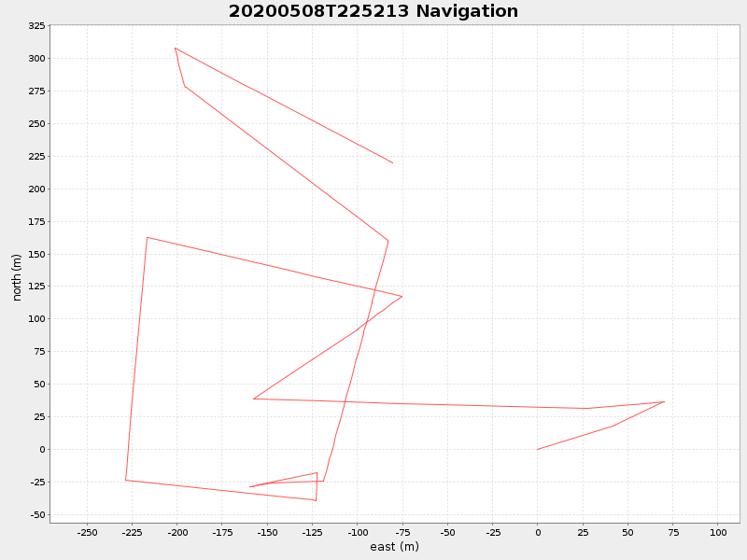Click the 0 tick on the east axis
The width and height of the screenshot is (747, 560).
[x=538, y=532]
